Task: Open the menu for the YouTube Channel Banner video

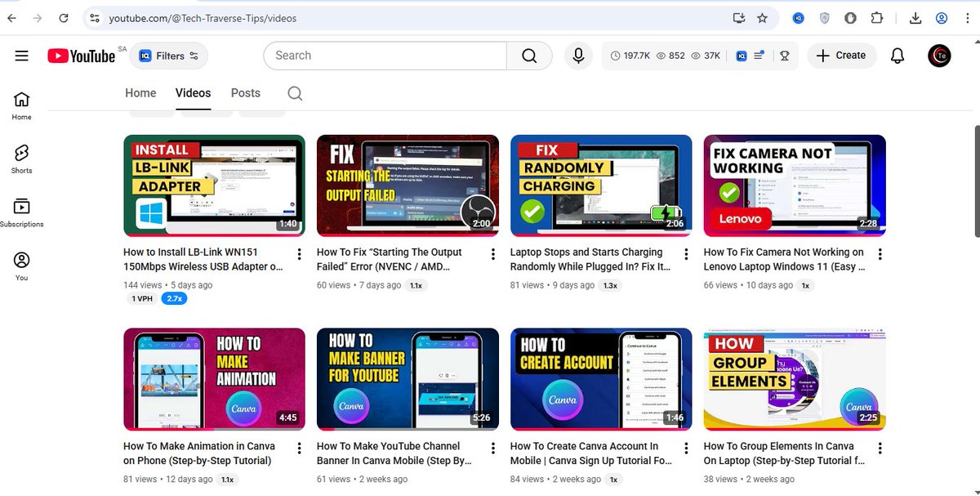Action: [x=492, y=448]
